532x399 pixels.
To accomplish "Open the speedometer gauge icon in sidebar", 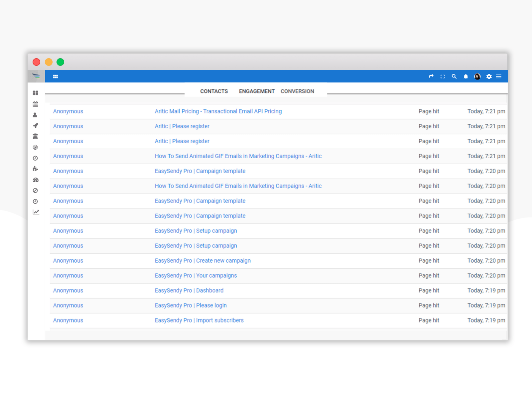I will 36,180.
